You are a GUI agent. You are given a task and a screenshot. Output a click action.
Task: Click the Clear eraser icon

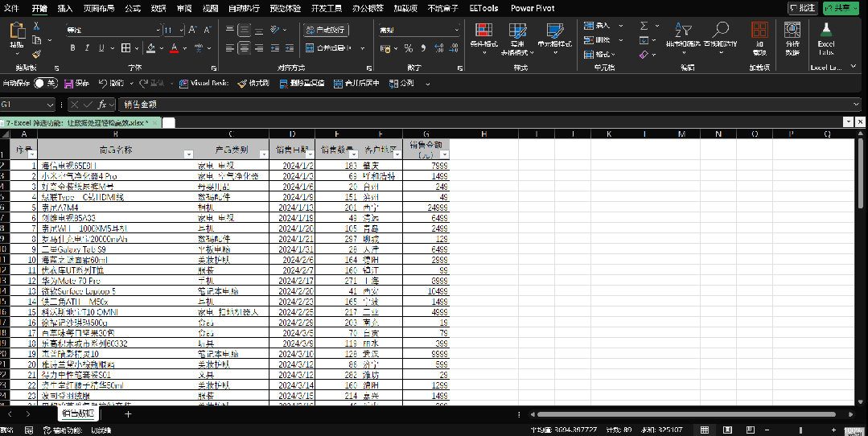(x=644, y=54)
